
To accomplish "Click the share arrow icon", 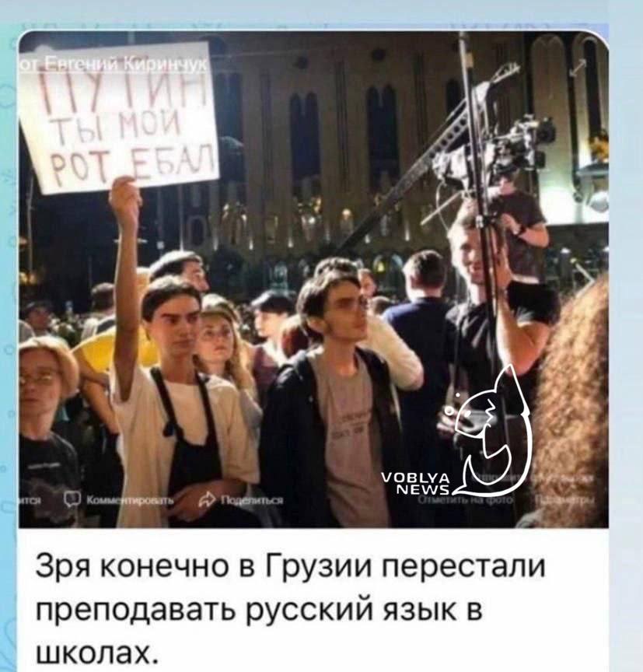I will coord(208,499).
